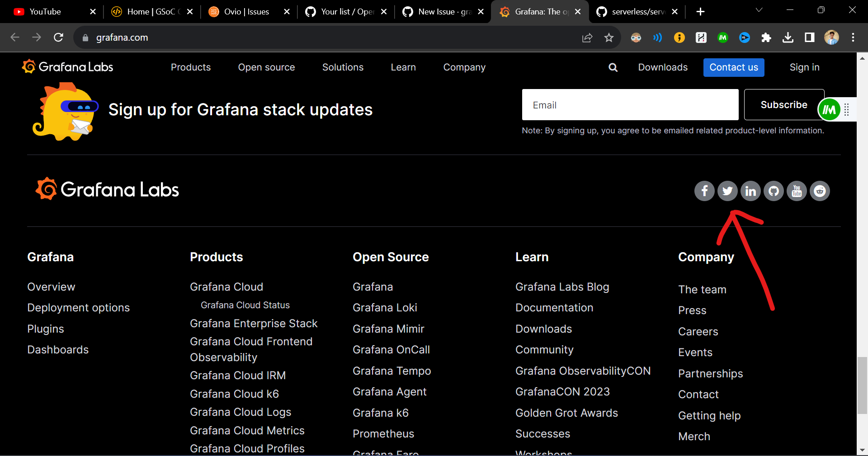
Task: Open the Chrome three-dot menu
Action: [x=854, y=38]
